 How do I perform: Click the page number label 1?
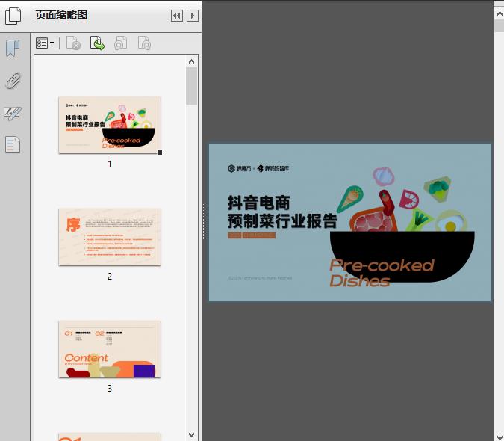pos(110,164)
